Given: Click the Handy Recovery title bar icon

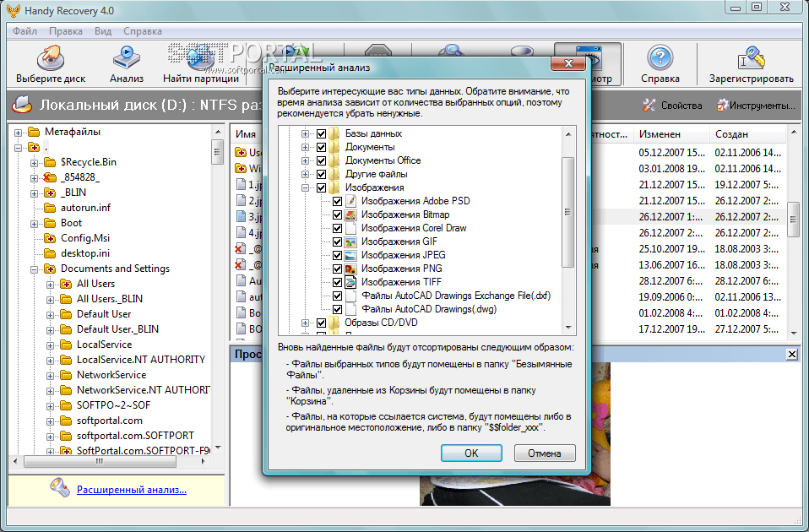Looking at the screenshot, I should pyautogui.click(x=13, y=10).
